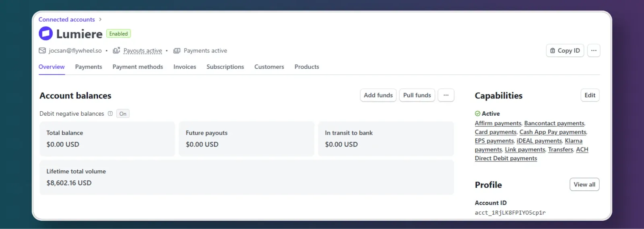
Task: Open the more options menu beside Copy ID
Action: click(594, 51)
